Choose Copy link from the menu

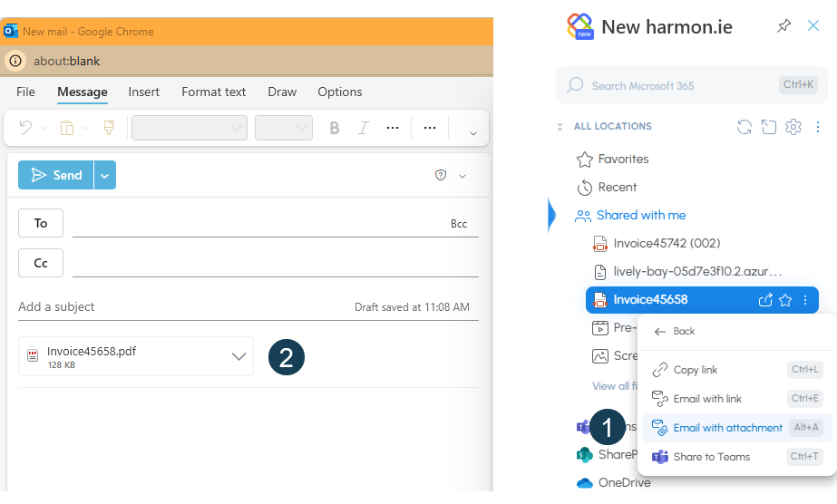(736, 370)
